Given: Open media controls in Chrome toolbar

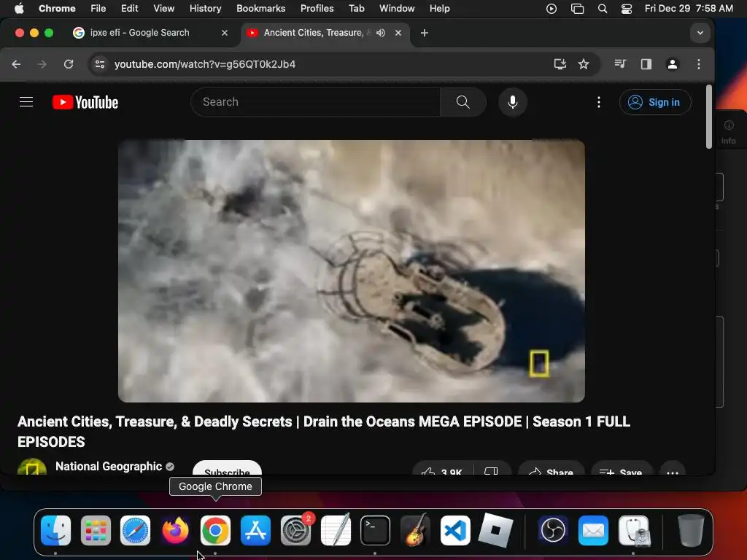Looking at the screenshot, I should (x=620, y=64).
